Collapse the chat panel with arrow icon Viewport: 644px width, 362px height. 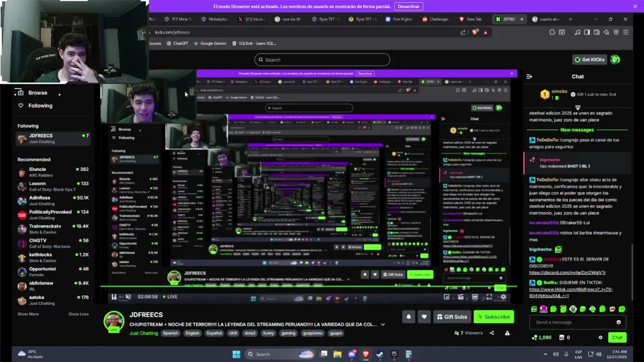tap(529, 76)
